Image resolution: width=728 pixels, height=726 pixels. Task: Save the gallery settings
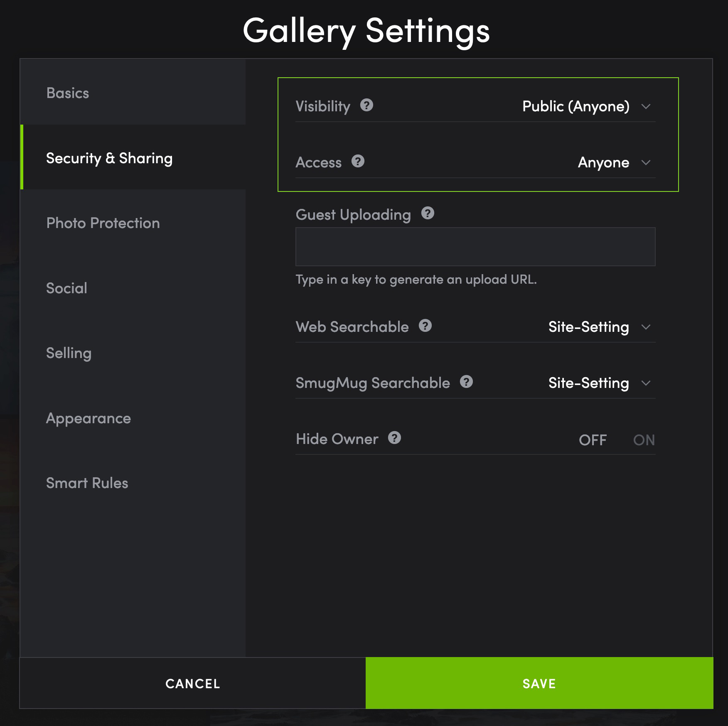pos(539,683)
